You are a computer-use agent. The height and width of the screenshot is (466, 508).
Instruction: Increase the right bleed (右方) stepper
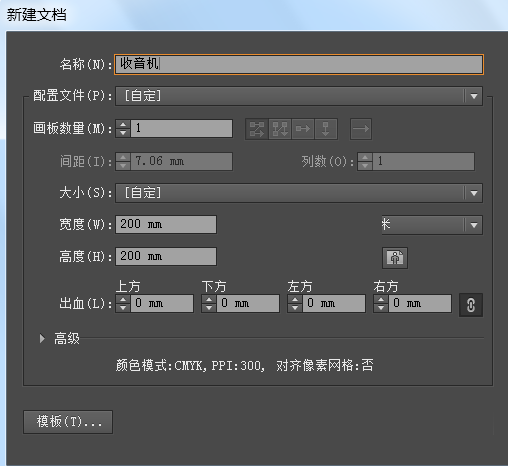click(x=381, y=299)
